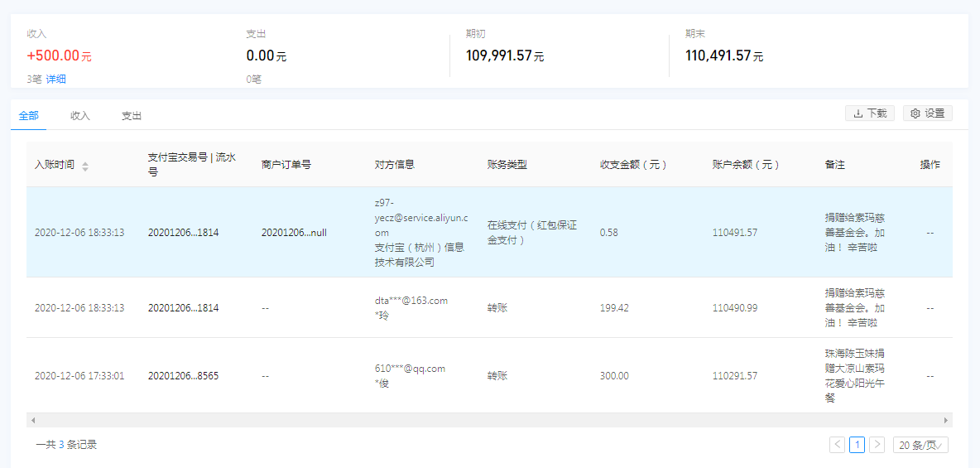980x468 pixels.
Task: Go to next page arrow
Action: [x=877, y=445]
